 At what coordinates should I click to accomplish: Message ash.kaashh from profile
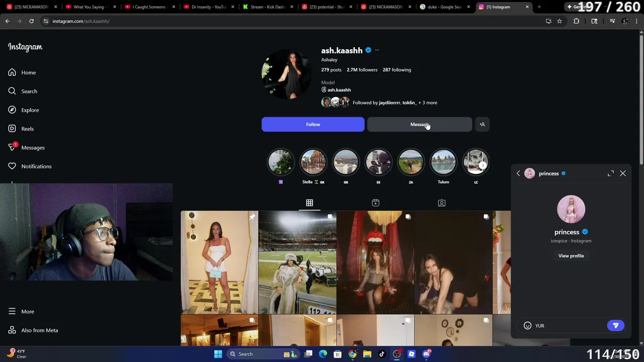pyautogui.click(x=420, y=124)
